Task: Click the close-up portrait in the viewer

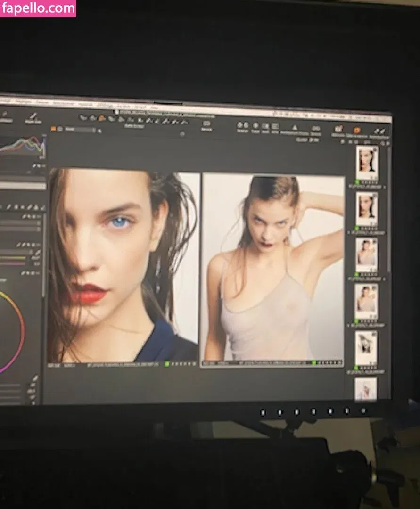Action: coord(123,264)
